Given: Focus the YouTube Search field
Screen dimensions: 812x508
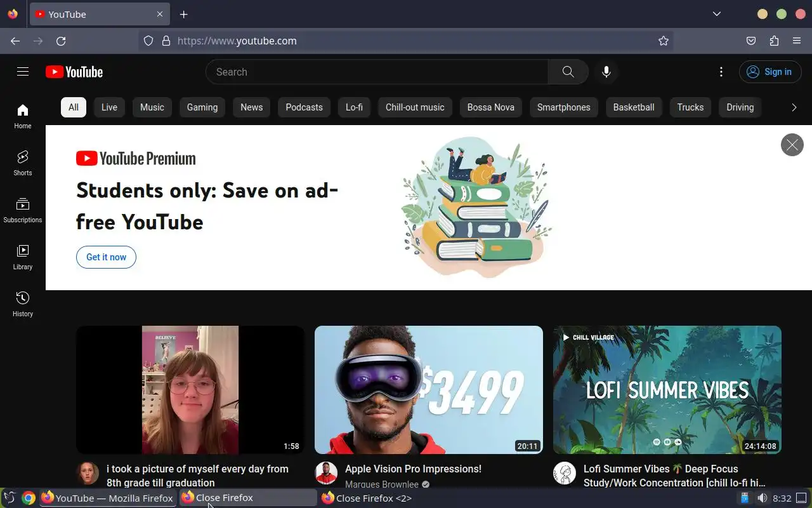Looking at the screenshot, I should 377,72.
